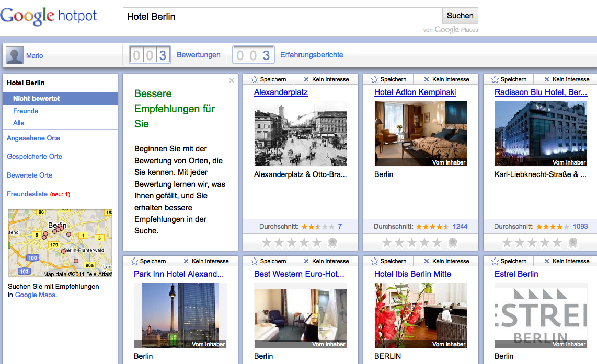Screen dimensions: 597x364
Task: Click the best-ever badge icon for Hotel Adlon Kempinski
Action: pos(453,243)
